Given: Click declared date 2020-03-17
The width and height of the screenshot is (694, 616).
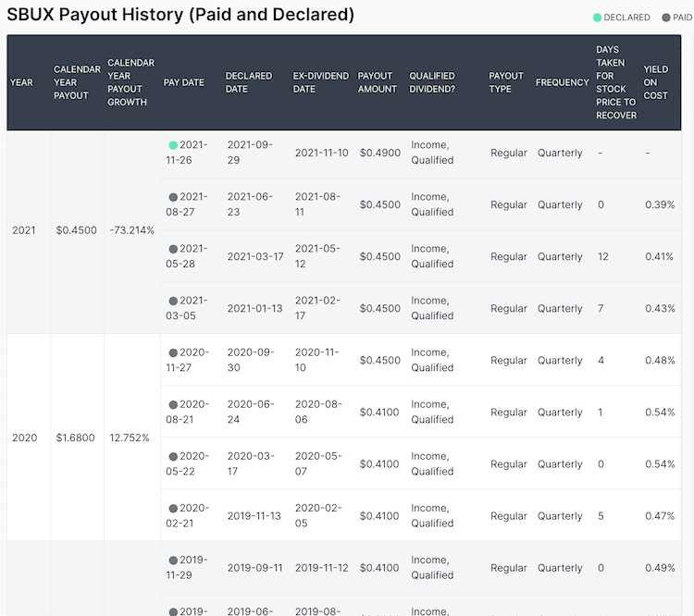Looking at the screenshot, I should 251,463.
